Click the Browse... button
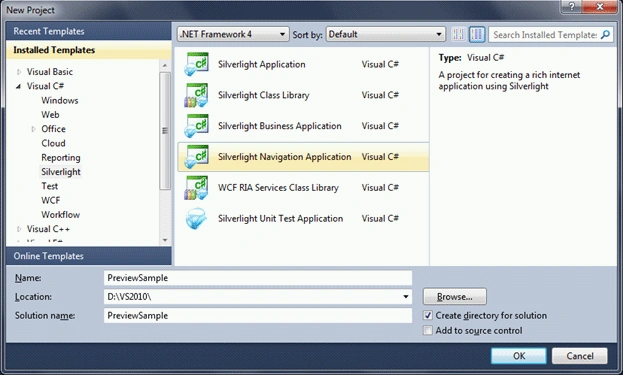Viewport: 623px width, 375px height. coord(455,297)
